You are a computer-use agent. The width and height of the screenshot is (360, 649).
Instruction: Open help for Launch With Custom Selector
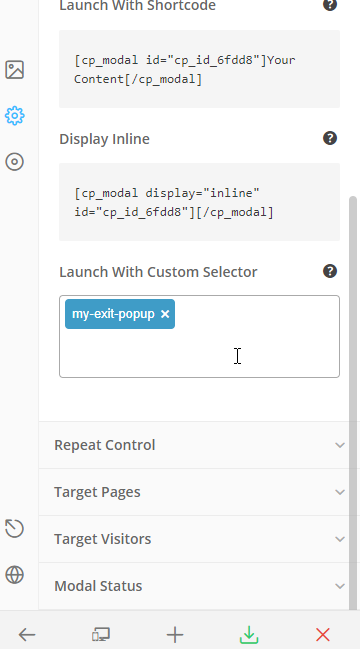coord(330,272)
